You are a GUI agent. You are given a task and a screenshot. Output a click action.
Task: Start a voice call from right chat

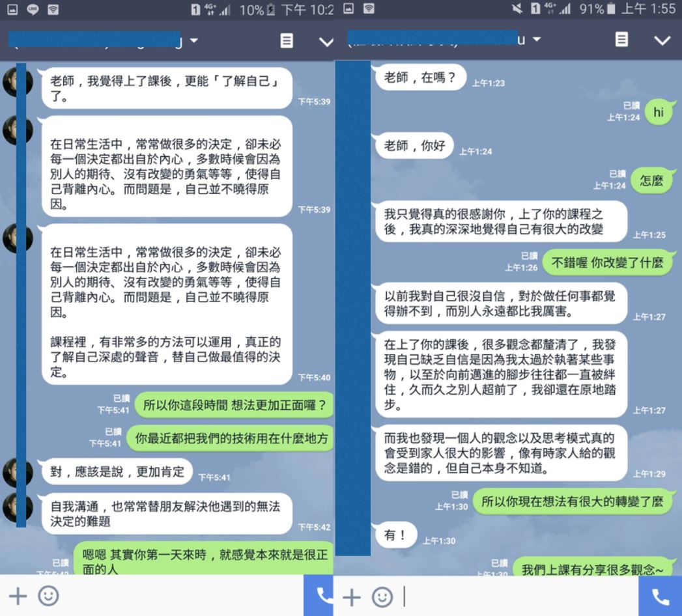click(660, 596)
